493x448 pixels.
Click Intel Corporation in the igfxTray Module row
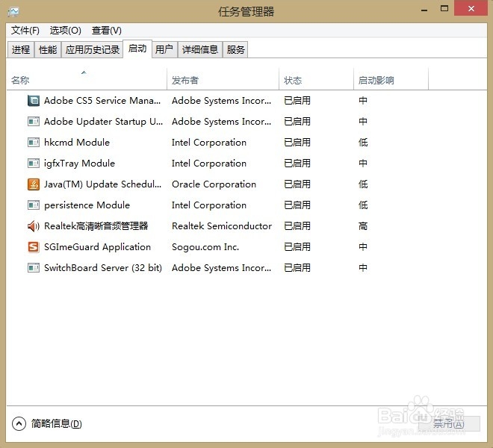click(x=208, y=164)
